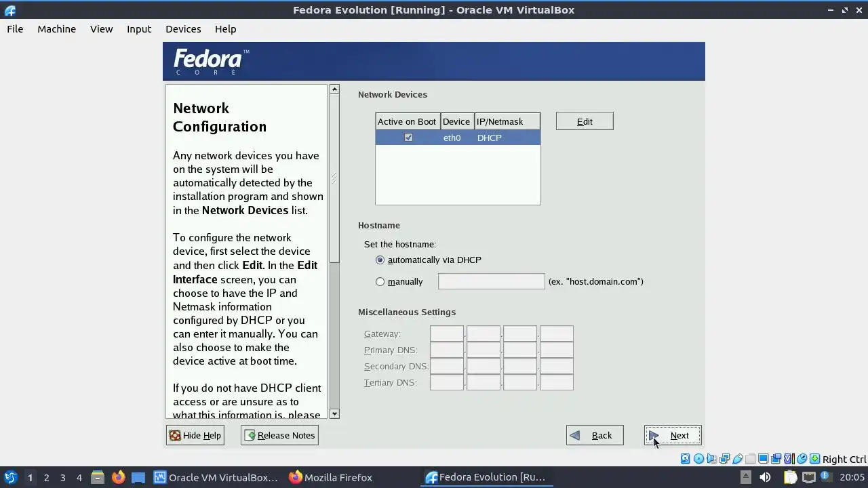The image size is (868, 488).
Task: Click the Fedora Core logo
Action: (212, 62)
